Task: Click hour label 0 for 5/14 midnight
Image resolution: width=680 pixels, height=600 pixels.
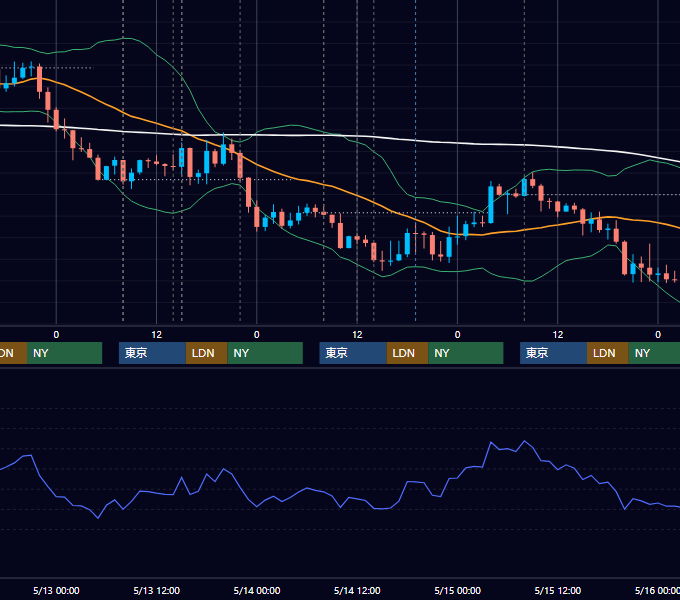Action: point(257,335)
